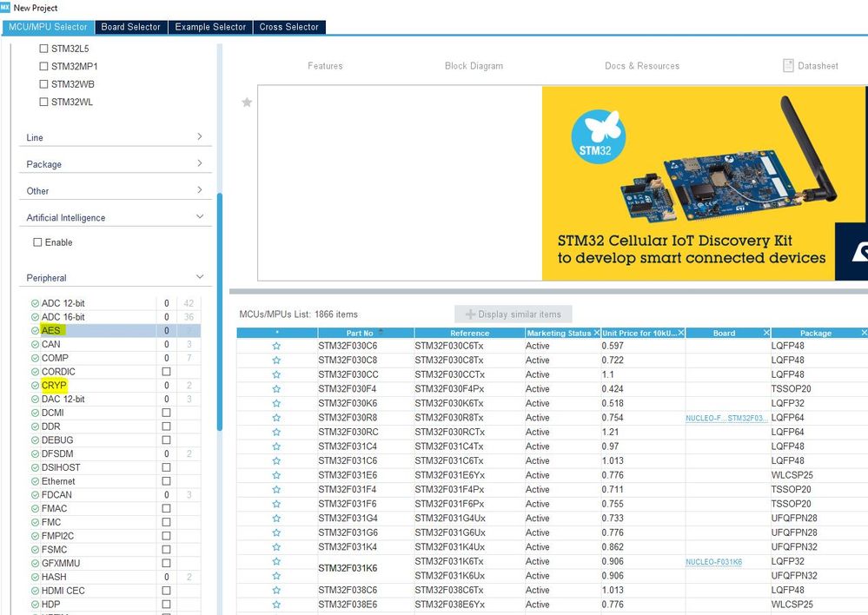Click the STM32 Cellular IoT Discovery Kit banner
868x615 pixels.
point(704,183)
